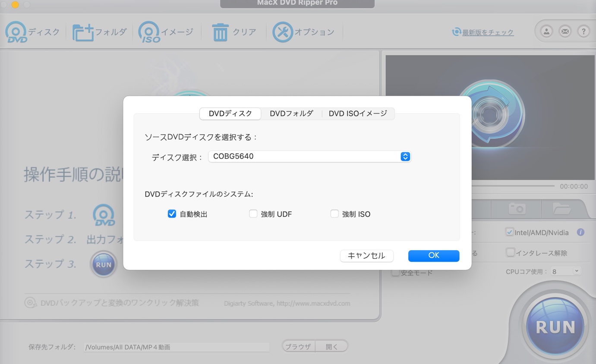Image resolution: width=596 pixels, height=364 pixels.
Task: Click the ブラウザ browse button
Action: point(299,346)
